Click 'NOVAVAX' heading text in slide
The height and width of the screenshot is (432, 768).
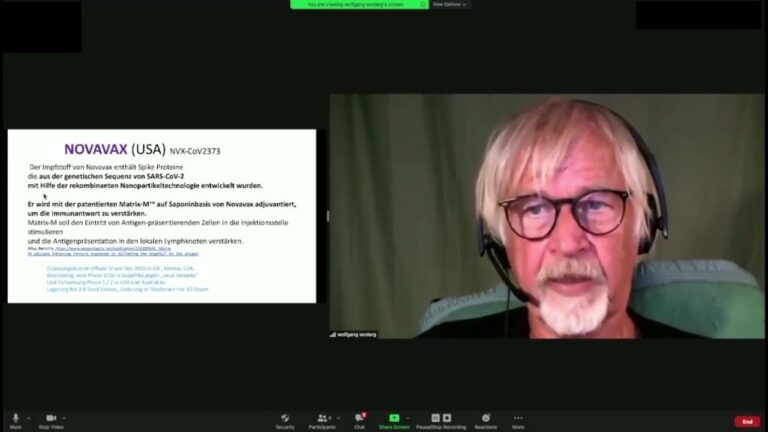click(96, 149)
